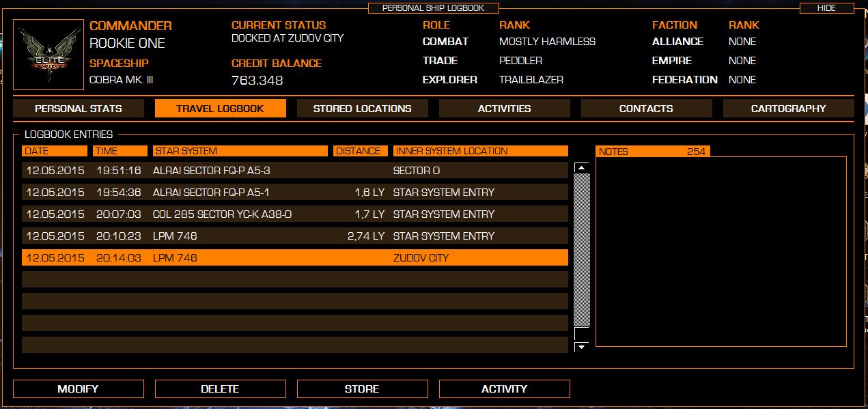Sort by Distance column header
The image size is (868, 409).
(361, 151)
